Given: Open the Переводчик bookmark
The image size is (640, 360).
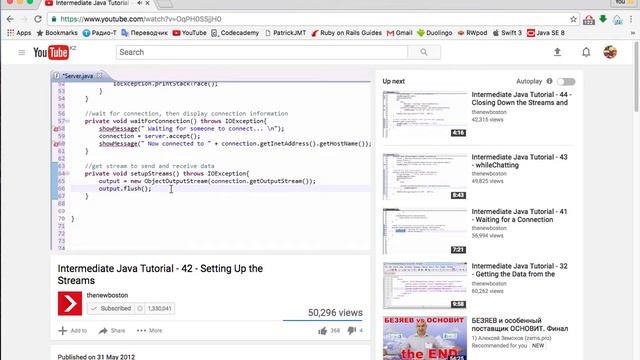Looking at the screenshot, I should coord(144,33).
